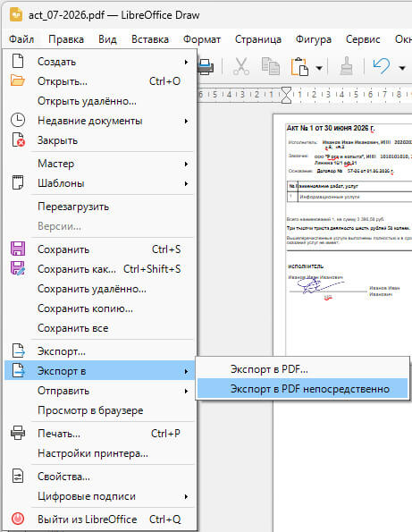Expand the Шаблоны submenu arrow
This screenshot has height=532, width=412.
pos(186,183)
